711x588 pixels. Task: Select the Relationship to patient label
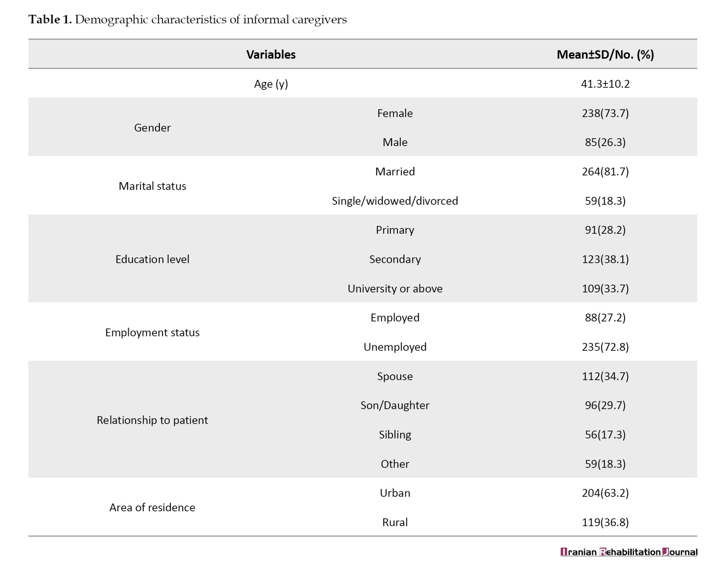point(152,420)
